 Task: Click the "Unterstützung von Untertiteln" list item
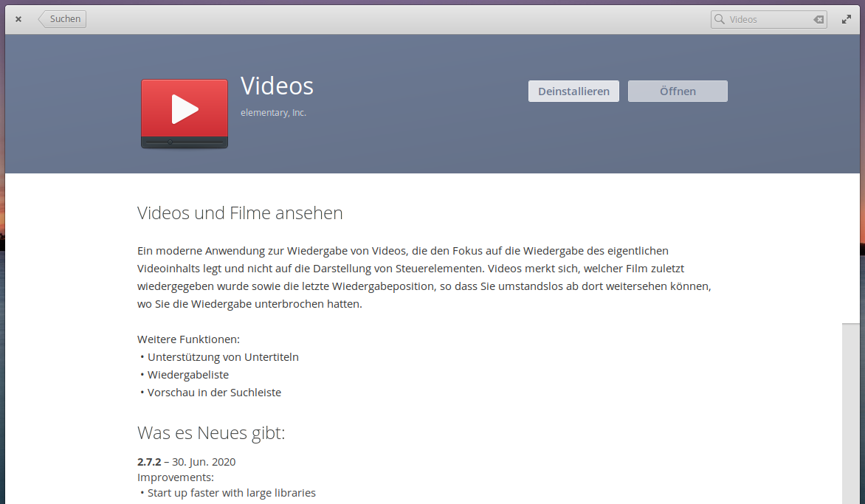click(x=223, y=357)
